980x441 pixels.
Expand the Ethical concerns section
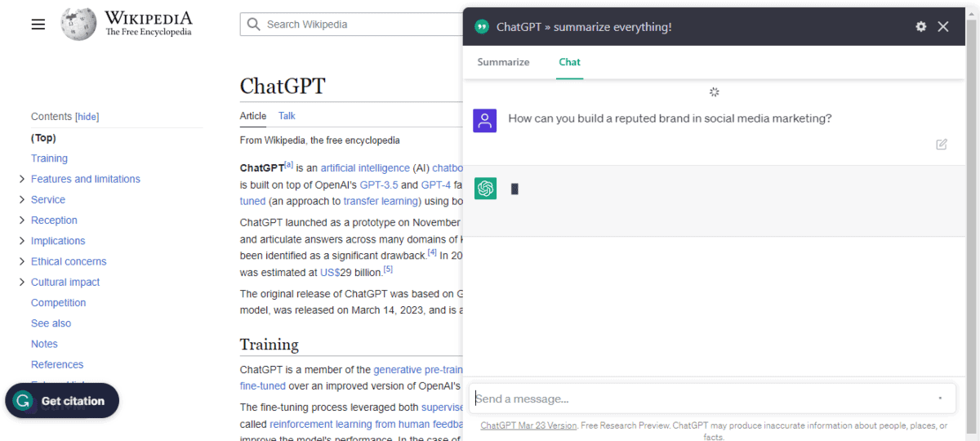point(21,261)
